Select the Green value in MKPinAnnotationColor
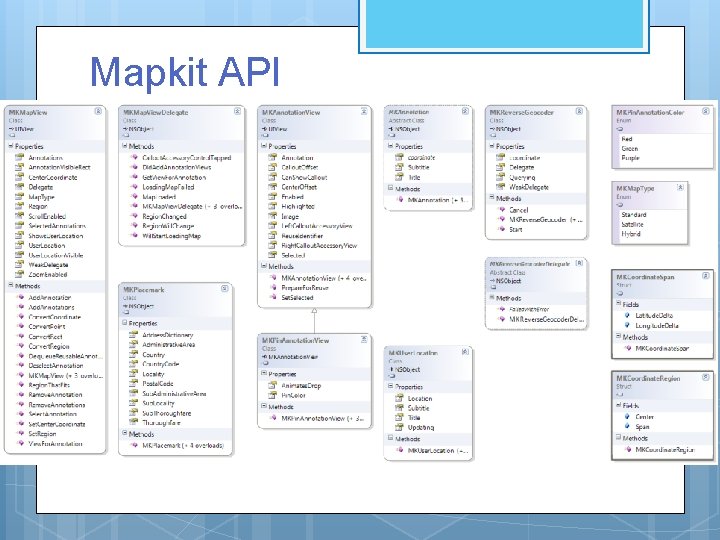The image size is (720, 540). point(630,148)
